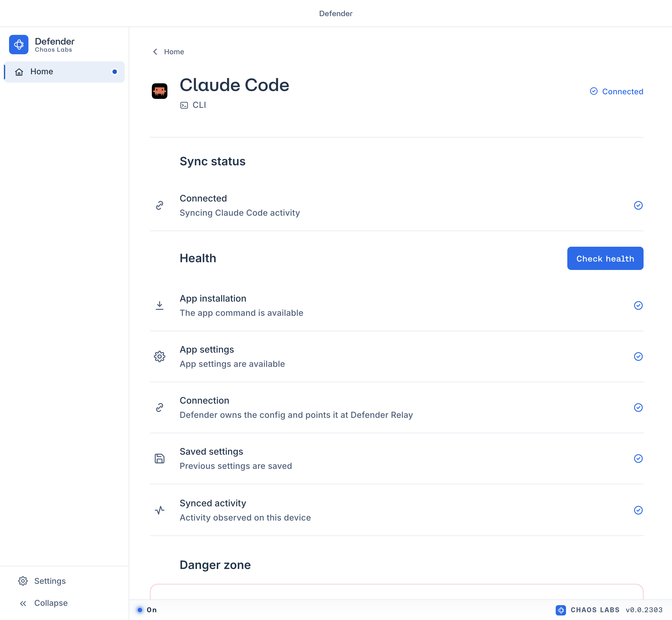
Task: Click the Defender logo in the sidebar
Action: (x=19, y=45)
